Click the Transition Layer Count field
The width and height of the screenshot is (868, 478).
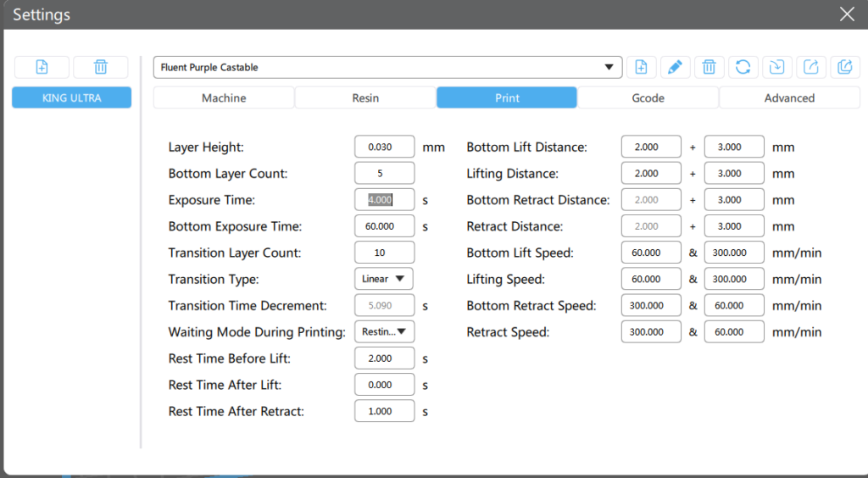[x=384, y=253]
